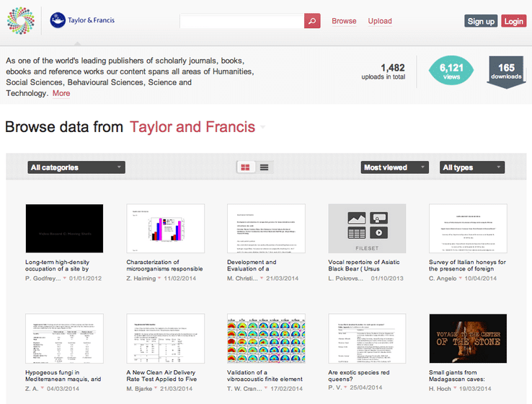Open the All types dropdown
532x404 pixels.
click(x=472, y=167)
